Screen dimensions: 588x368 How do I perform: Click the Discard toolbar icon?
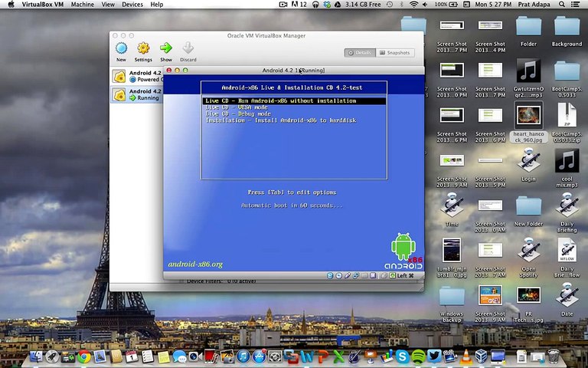click(x=188, y=48)
